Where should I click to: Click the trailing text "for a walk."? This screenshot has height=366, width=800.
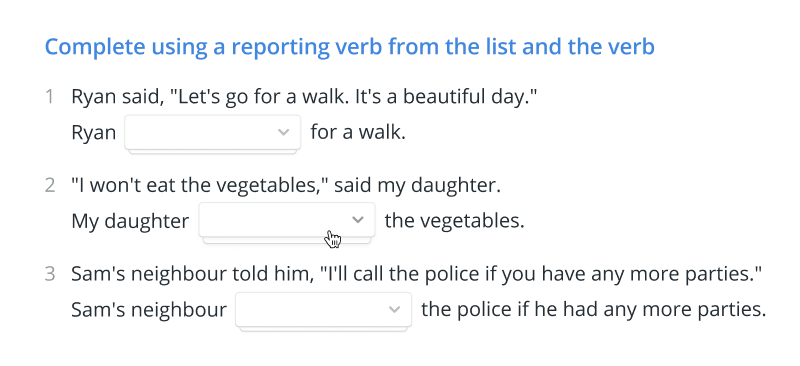point(358,133)
